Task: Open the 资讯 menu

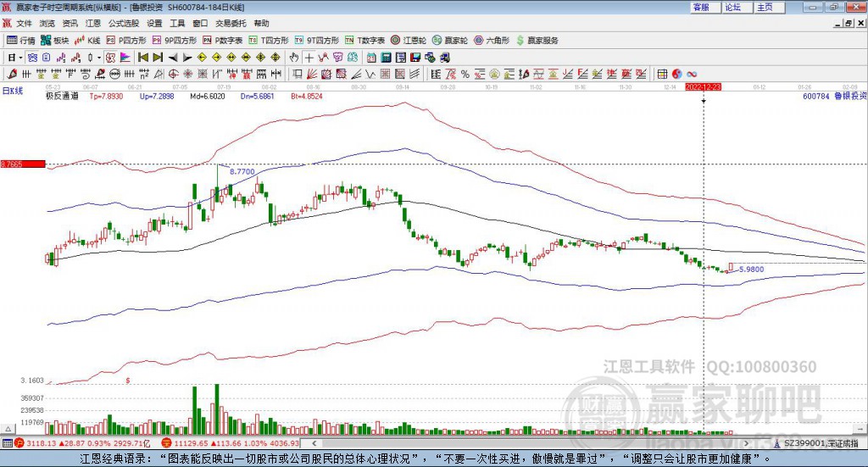Action: [x=70, y=23]
